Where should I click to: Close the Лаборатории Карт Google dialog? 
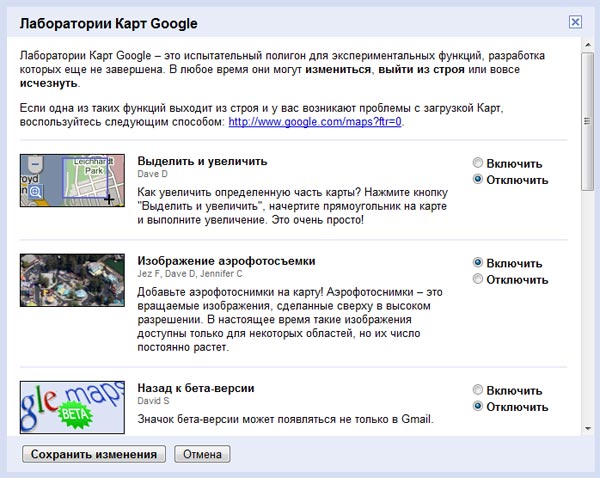pyautogui.click(x=575, y=22)
